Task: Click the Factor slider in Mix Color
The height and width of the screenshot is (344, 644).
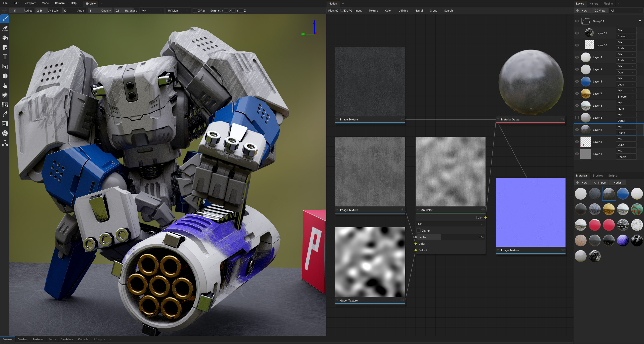Action: (x=450, y=237)
